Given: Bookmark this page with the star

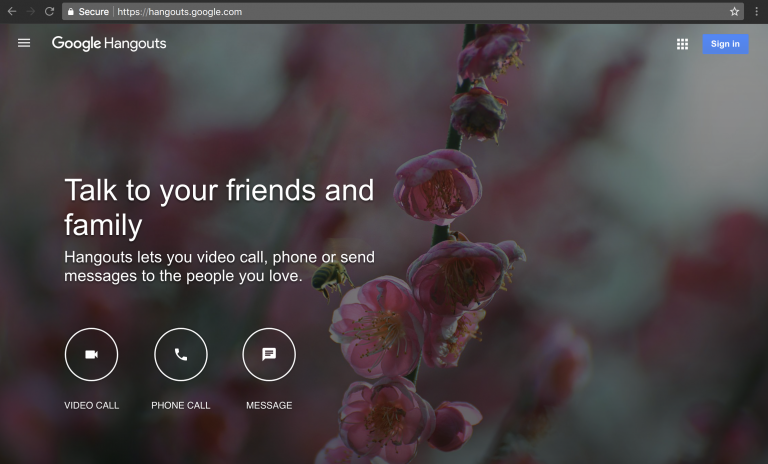Looking at the screenshot, I should point(734,12).
